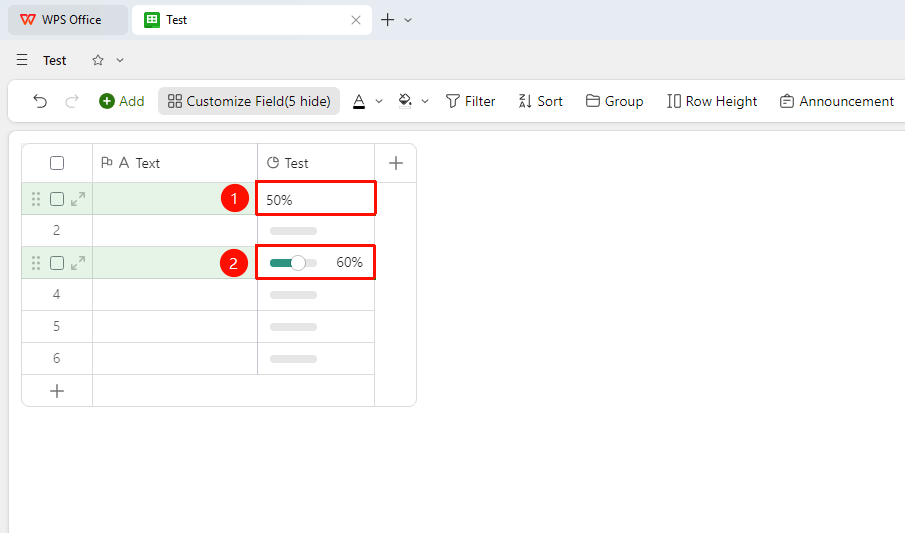The height and width of the screenshot is (533, 905).
Task: Click the progress bar in row 2
Action: [x=293, y=231]
